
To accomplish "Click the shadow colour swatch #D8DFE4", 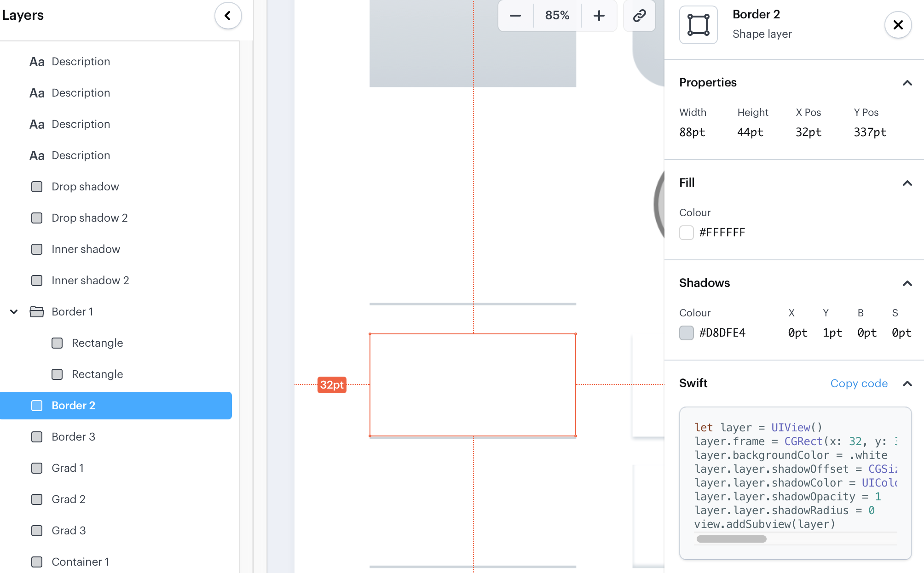I will (x=686, y=332).
